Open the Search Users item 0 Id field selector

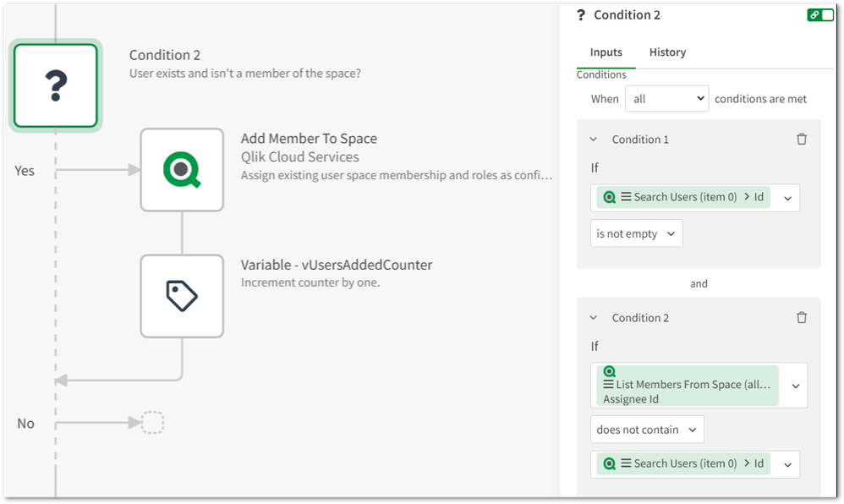pyautogui.click(x=787, y=197)
